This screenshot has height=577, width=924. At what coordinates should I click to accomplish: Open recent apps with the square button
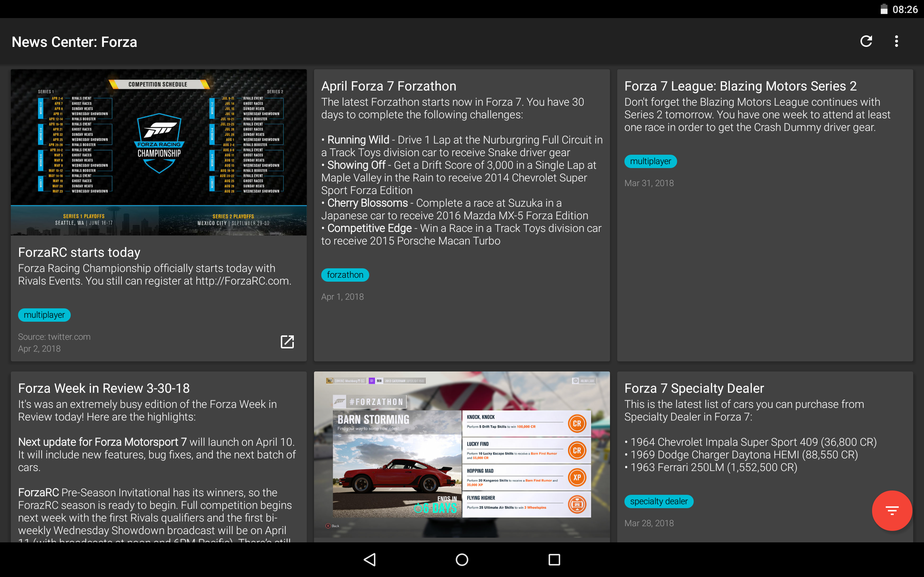click(x=554, y=559)
